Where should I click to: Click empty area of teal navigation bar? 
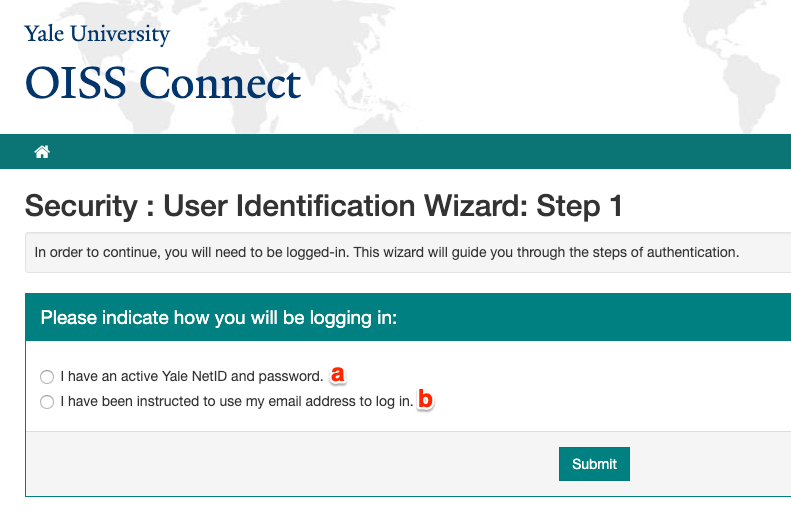pyautogui.click(x=400, y=152)
